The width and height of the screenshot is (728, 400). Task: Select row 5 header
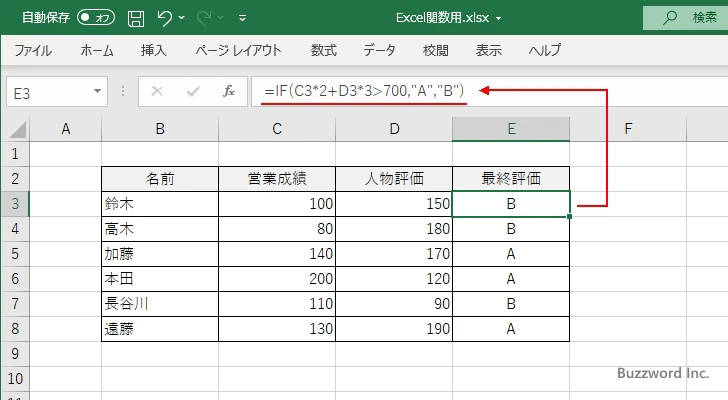click(15, 254)
